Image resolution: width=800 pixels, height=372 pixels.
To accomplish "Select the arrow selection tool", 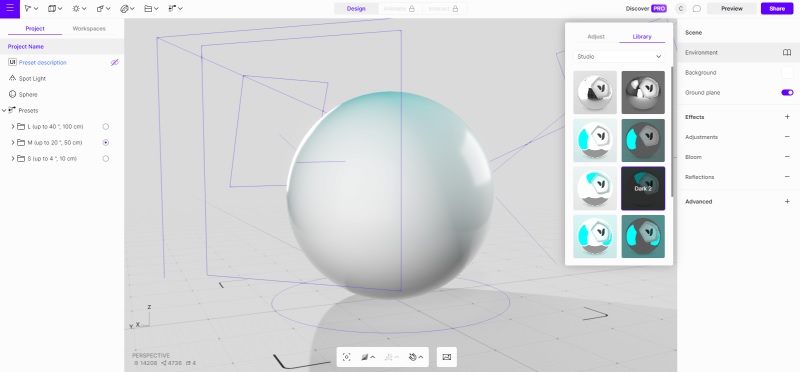I will (28, 9).
